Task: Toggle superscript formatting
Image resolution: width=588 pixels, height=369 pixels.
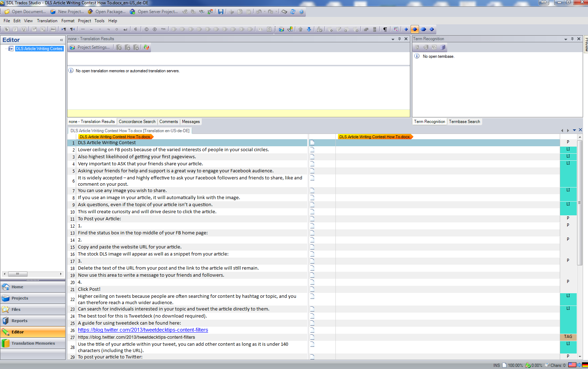Action: point(34,29)
